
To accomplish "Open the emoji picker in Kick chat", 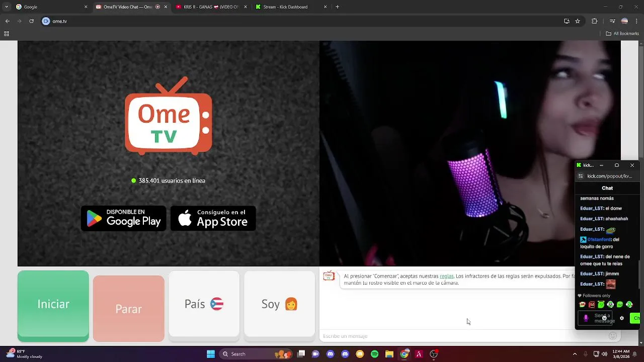I will pos(604,318).
